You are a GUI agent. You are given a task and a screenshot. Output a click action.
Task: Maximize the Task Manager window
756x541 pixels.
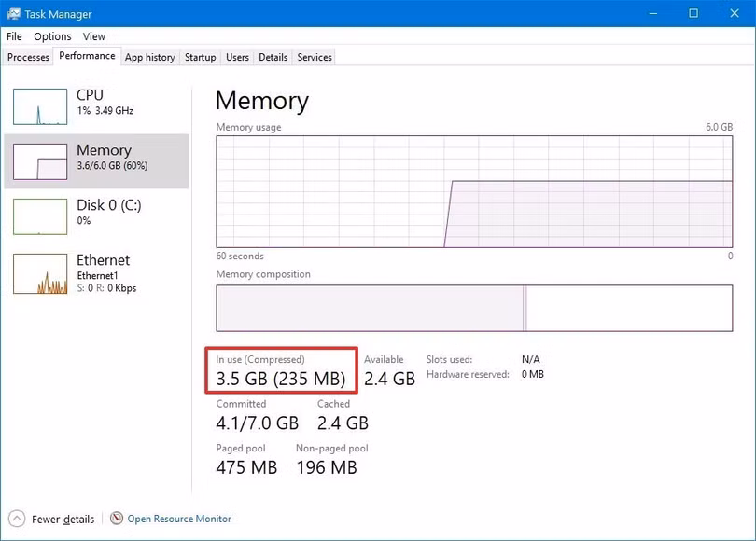click(693, 14)
